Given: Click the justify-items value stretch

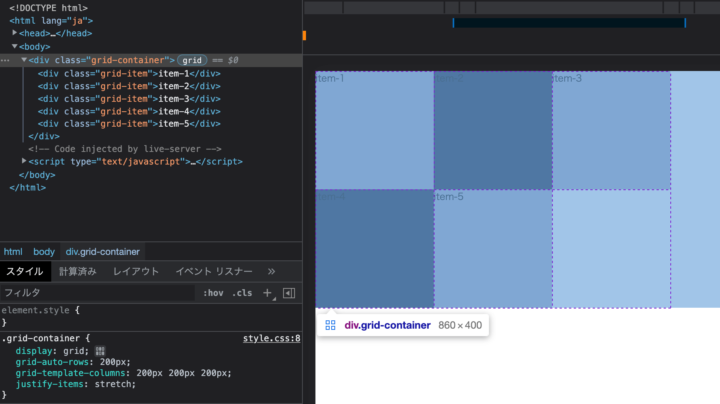Looking at the screenshot, I should coord(115,384).
